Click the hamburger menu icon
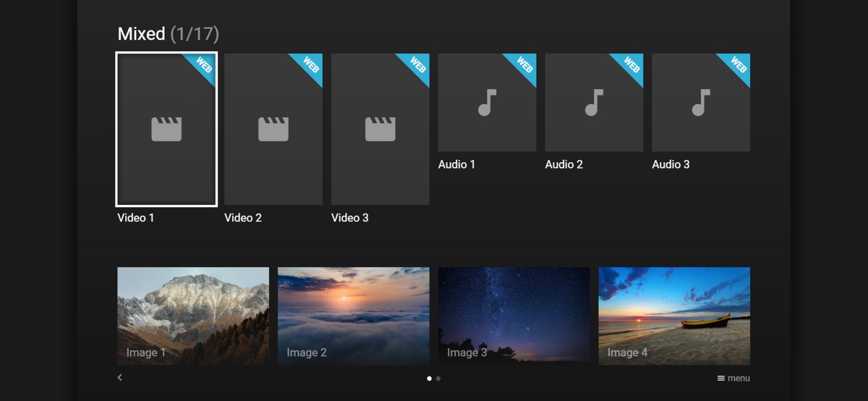The height and width of the screenshot is (401, 868). point(721,378)
